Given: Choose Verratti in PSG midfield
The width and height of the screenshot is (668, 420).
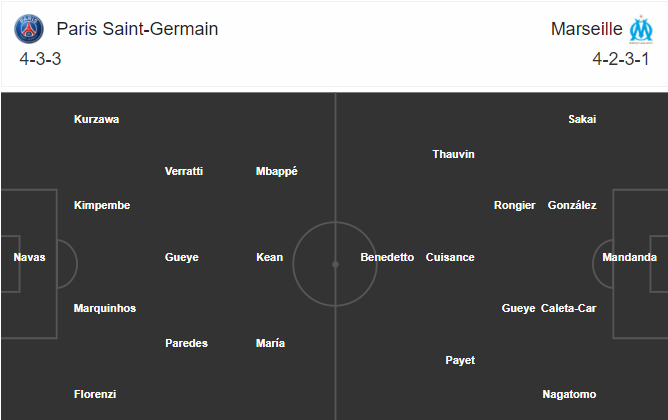Looking at the screenshot, I should coord(184,171).
